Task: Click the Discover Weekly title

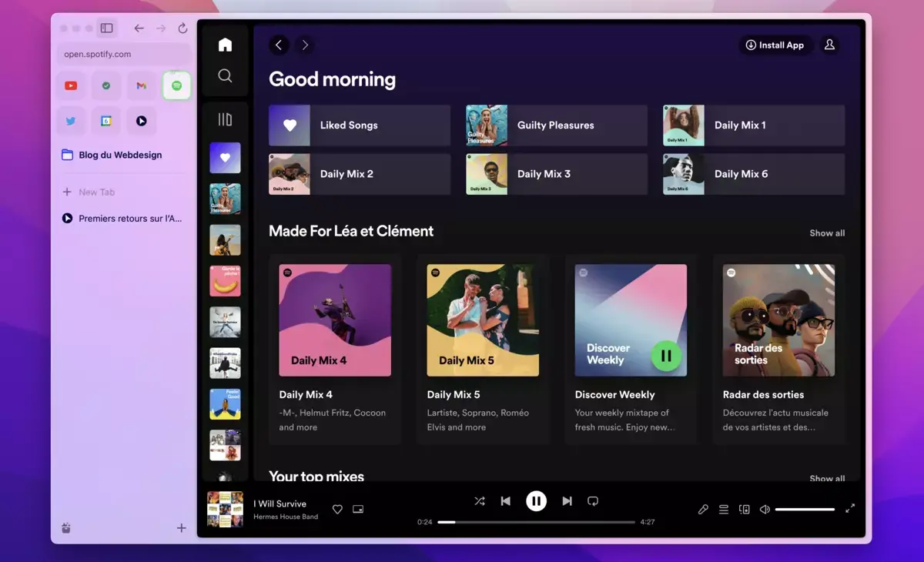Action: pyautogui.click(x=614, y=395)
